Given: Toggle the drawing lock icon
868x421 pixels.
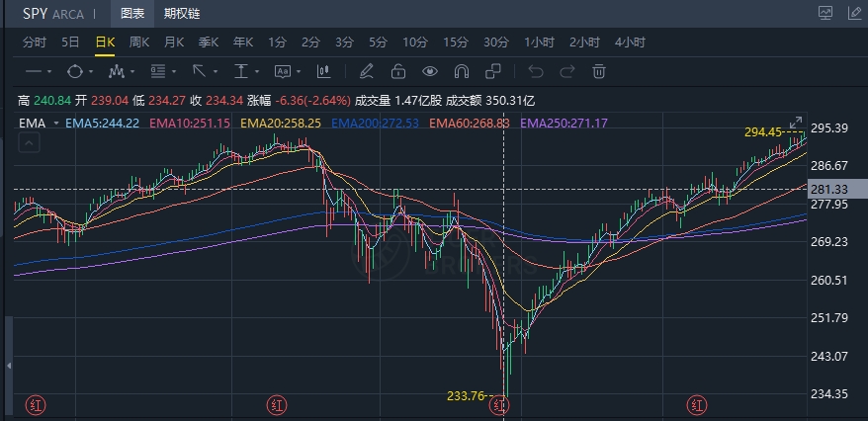Looking at the screenshot, I should click(x=398, y=71).
